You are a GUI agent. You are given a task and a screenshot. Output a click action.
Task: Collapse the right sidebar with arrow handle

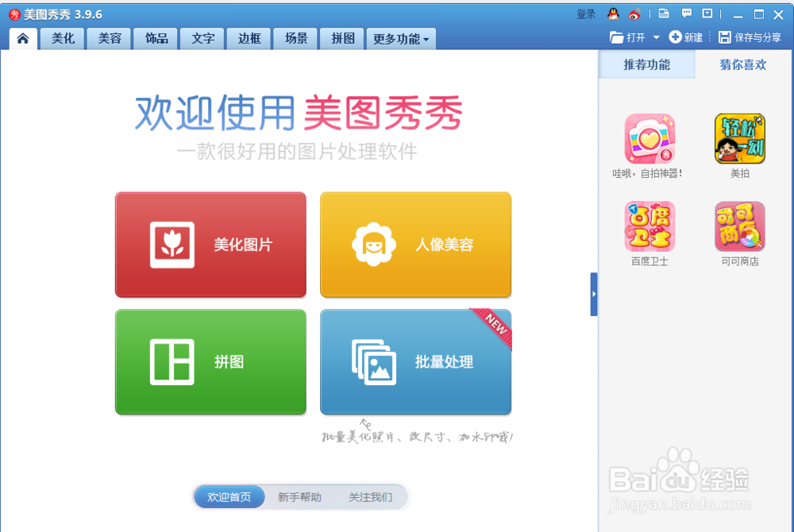[593, 294]
